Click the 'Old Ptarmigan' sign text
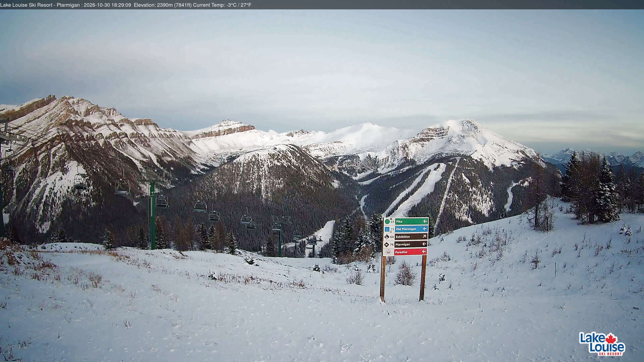This screenshot has height=362, width=644. 406,229
